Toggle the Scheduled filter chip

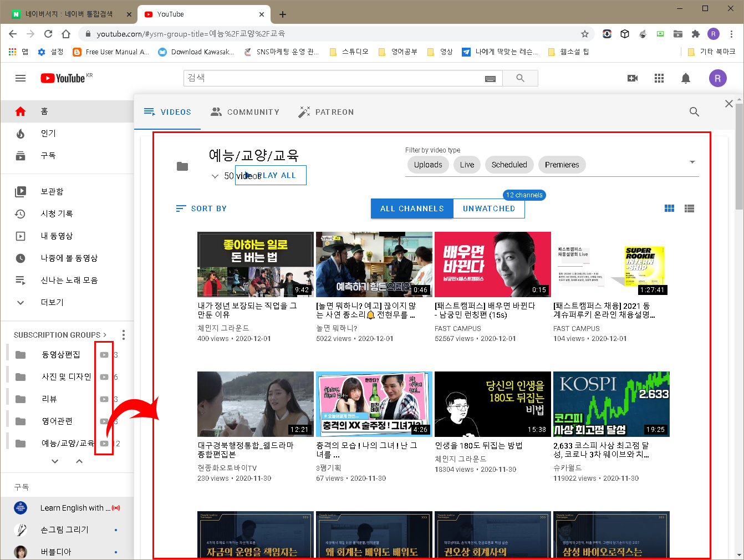(509, 165)
